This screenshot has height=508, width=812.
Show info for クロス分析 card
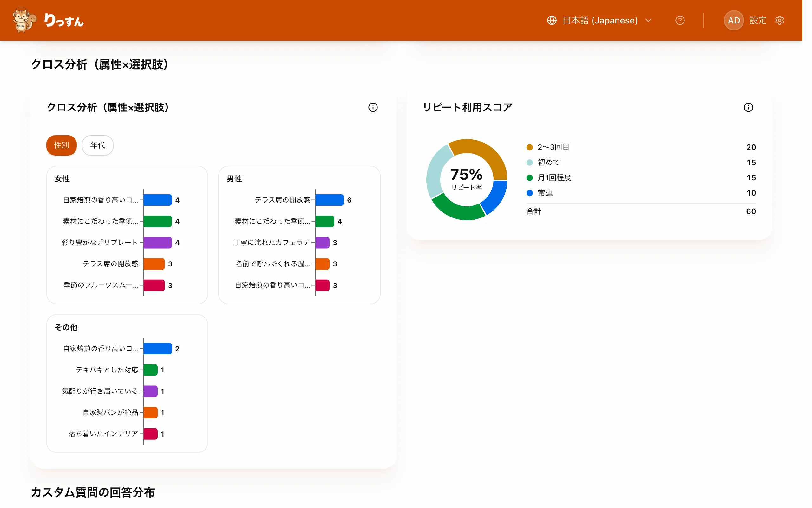(373, 108)
